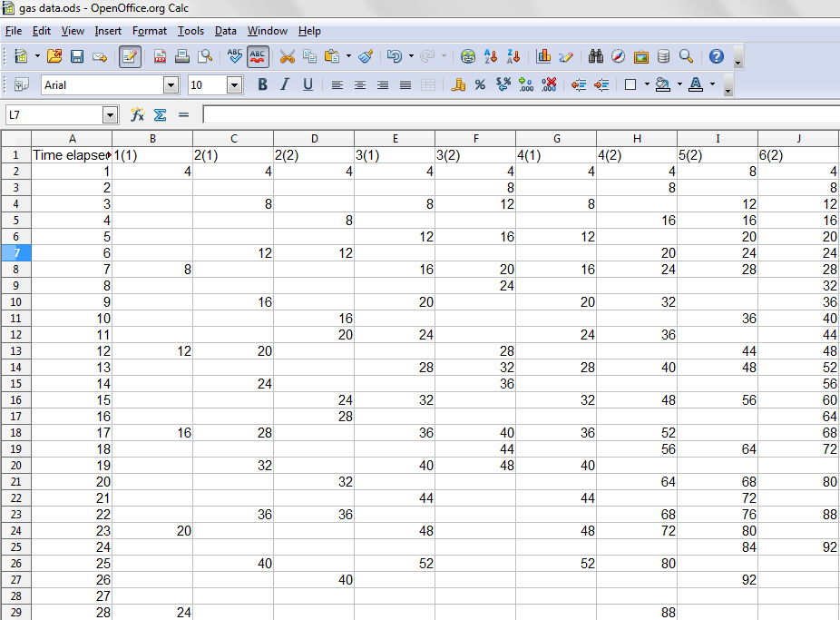This screenshot has width=840, height=620.
Task: Open the Function Wizard
Action: [x=138, y=115]
